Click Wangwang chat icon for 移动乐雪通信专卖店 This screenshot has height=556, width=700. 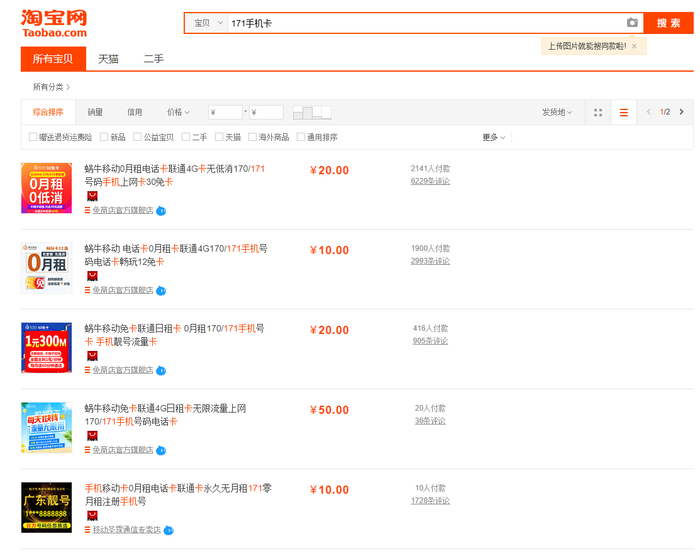[x=168, y=531]
